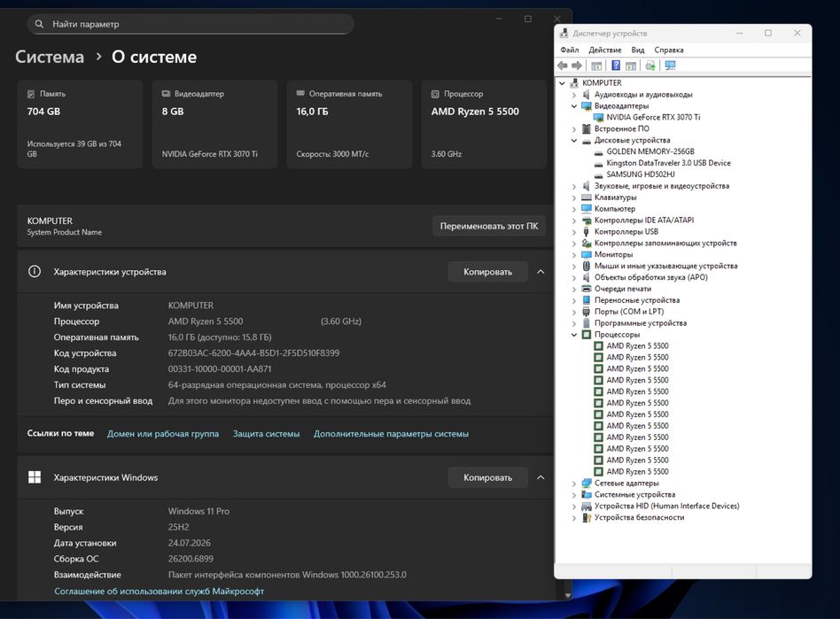Click the key icon for Устройства безопасности
The height and width of the screenshot is (619, 840).
tap(586, 517)
